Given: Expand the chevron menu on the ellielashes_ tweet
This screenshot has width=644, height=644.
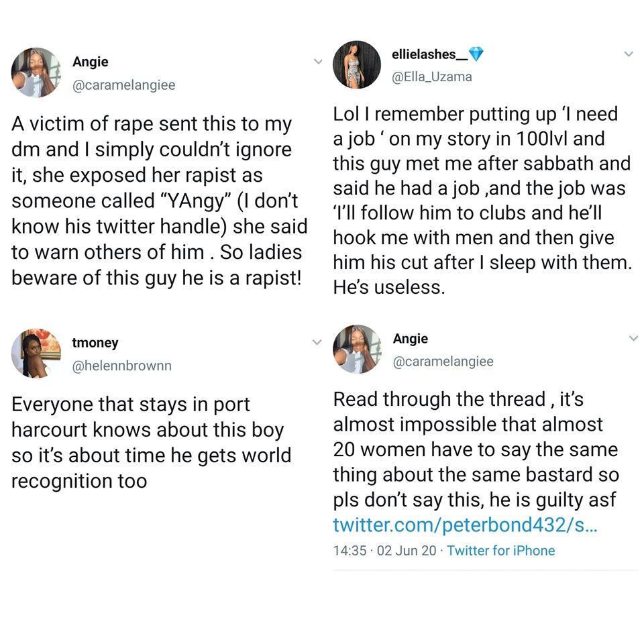Looking at the screenshot, I should click(629, 54).
